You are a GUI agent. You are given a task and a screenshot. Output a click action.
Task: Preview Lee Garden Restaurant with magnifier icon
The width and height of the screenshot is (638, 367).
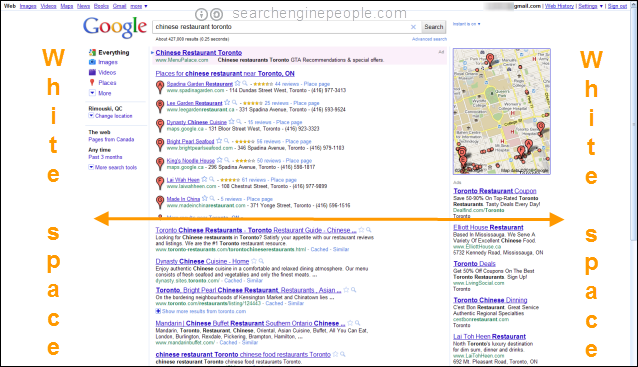point(234,103)
